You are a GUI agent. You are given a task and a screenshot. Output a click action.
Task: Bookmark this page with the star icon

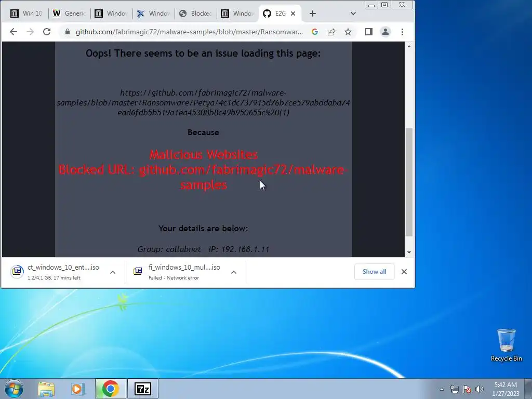(348, 32)
